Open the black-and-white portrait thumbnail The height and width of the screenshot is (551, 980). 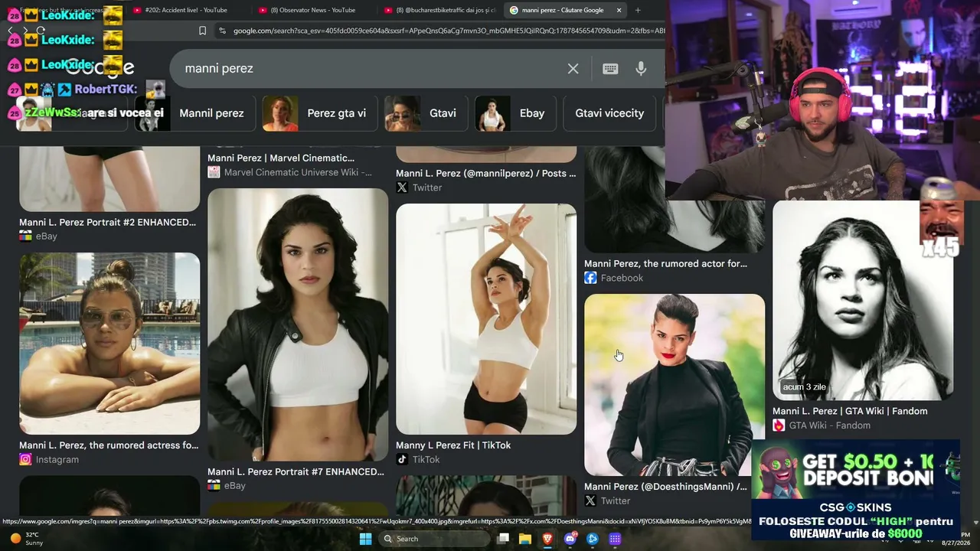coord(863,300)
